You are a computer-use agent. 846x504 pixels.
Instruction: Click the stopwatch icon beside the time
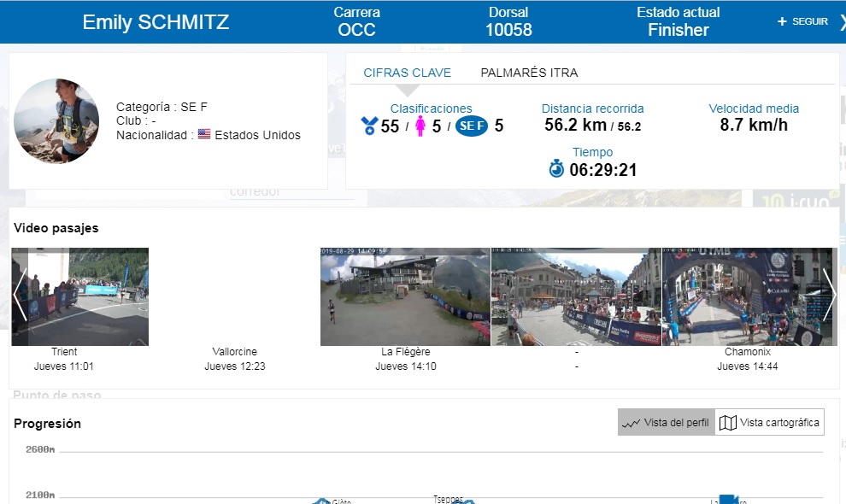556,169
